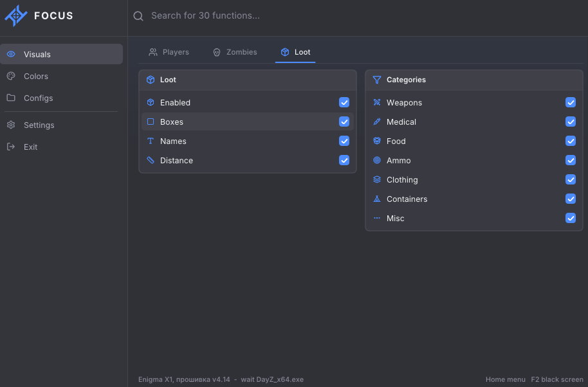The height and width of the screenshot is (387, 588).
Task: Click the search magnifier icon
Action: click(138, 15)
